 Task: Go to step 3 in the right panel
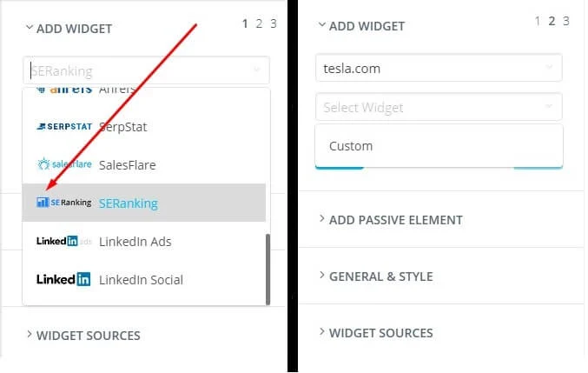[566, 21]
